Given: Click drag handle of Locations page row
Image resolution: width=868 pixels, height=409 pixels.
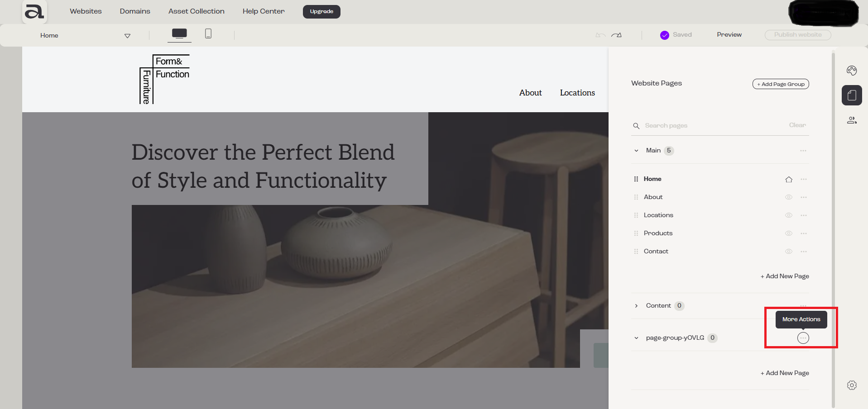Looking at the screenshot, I should 636,215.
